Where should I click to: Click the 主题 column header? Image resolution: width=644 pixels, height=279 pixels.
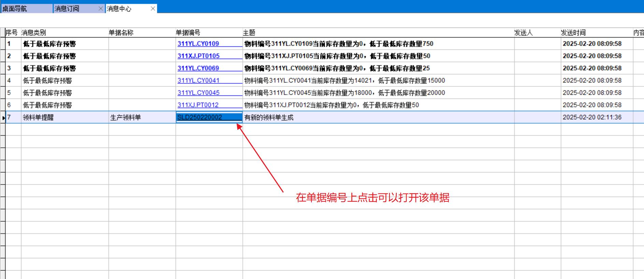click(249, 33)
